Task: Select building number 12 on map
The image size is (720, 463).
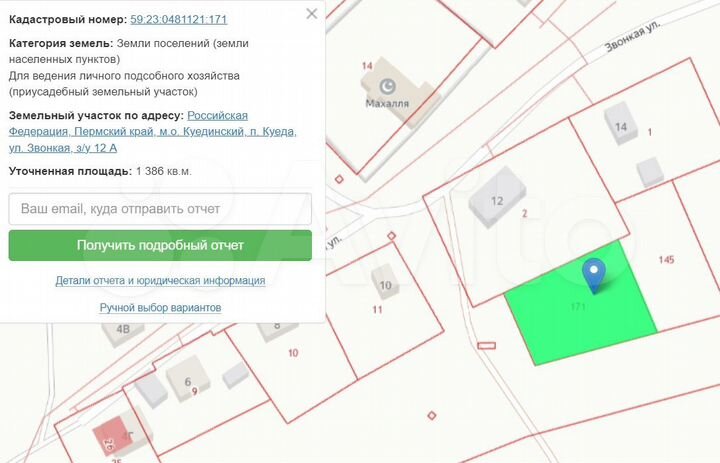Action: pyautogui.click(x=497, y=198)
